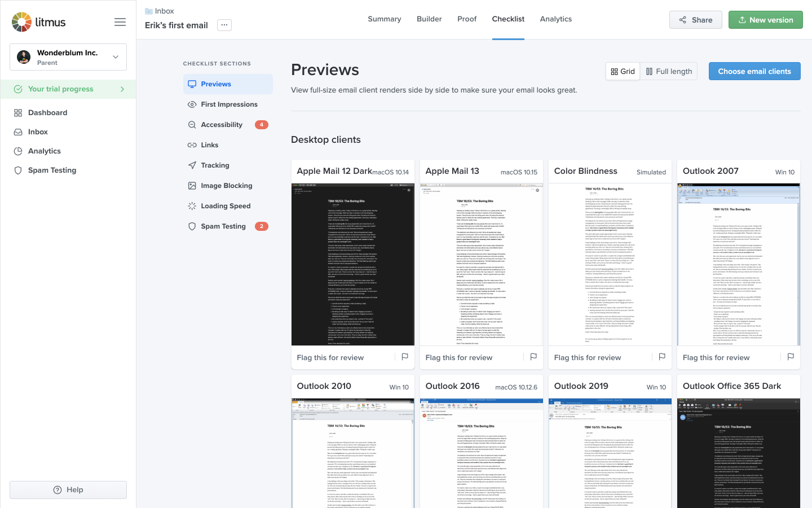Click the Accessibility issues badge showing 4

point(262,125)
